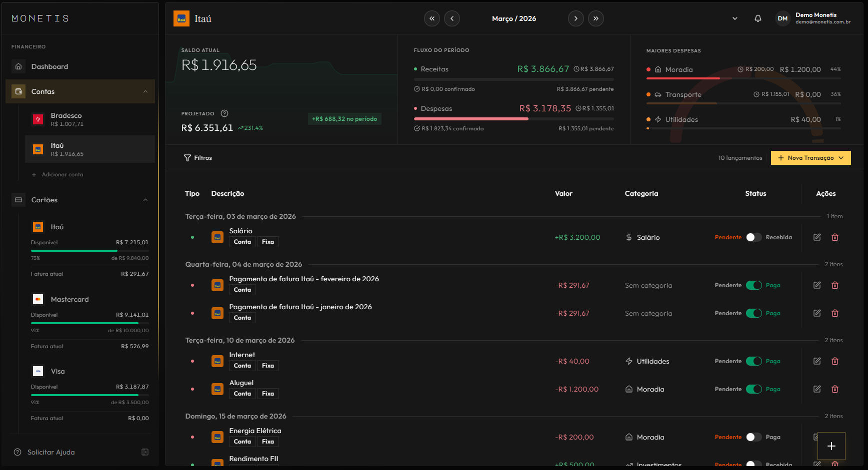Collapse the sidebar using panel icon
Screen dimensions: 868x470
click(x=145, y=452)
